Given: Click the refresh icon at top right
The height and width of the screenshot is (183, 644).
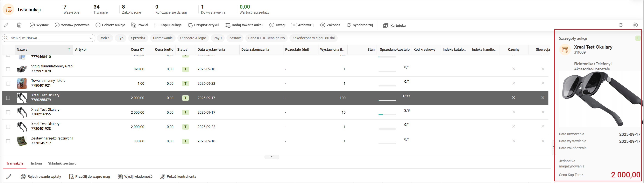Looking at the screenshot, I should pos(620,25).
